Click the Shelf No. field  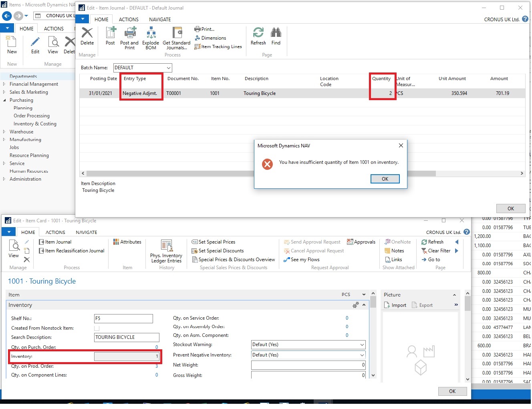123,318
